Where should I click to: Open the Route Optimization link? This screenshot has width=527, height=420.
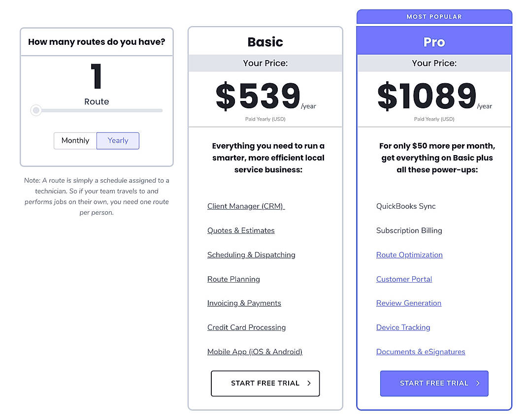(x=409, y=255)
